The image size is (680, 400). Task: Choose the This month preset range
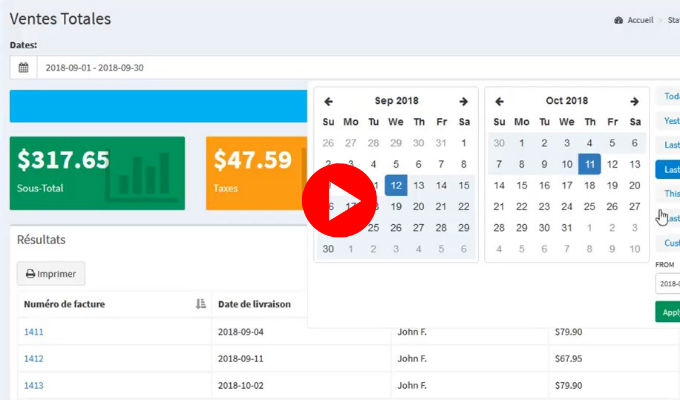tap(668, 193)
